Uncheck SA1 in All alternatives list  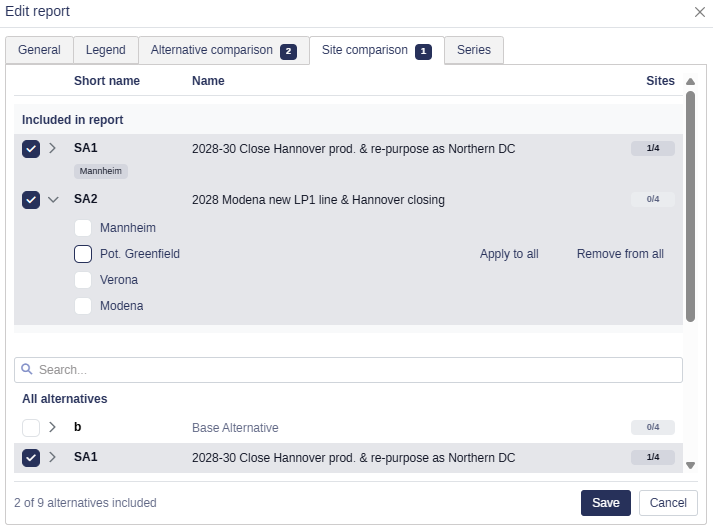31,458
